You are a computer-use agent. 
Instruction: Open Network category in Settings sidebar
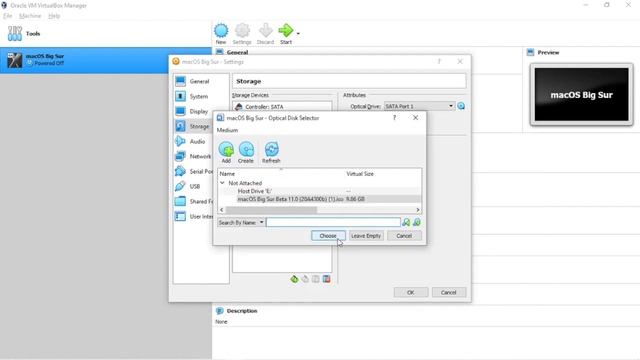point(193,156)
